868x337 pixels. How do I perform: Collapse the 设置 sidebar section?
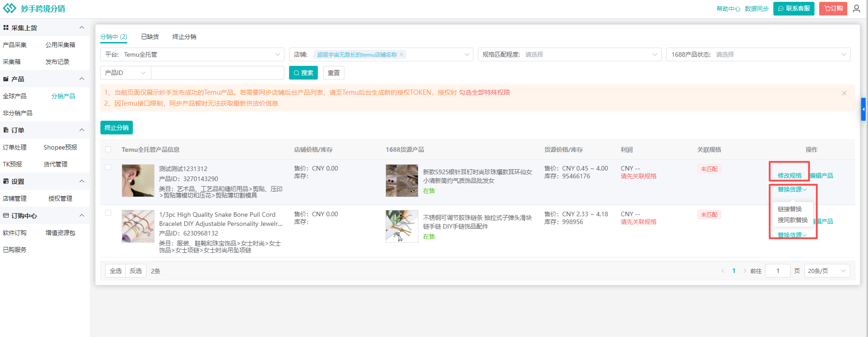tap(82, 182)
